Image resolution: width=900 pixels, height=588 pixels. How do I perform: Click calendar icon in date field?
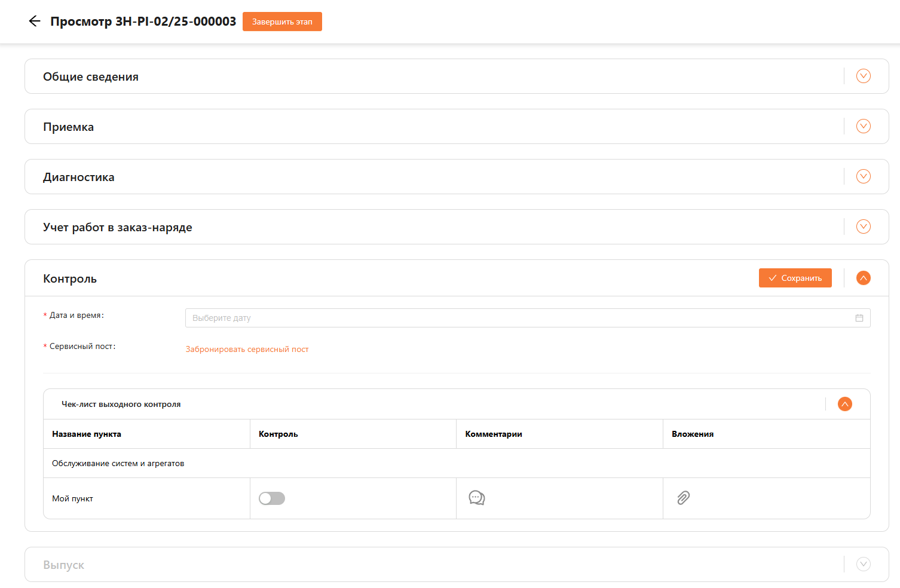[859, 318]
